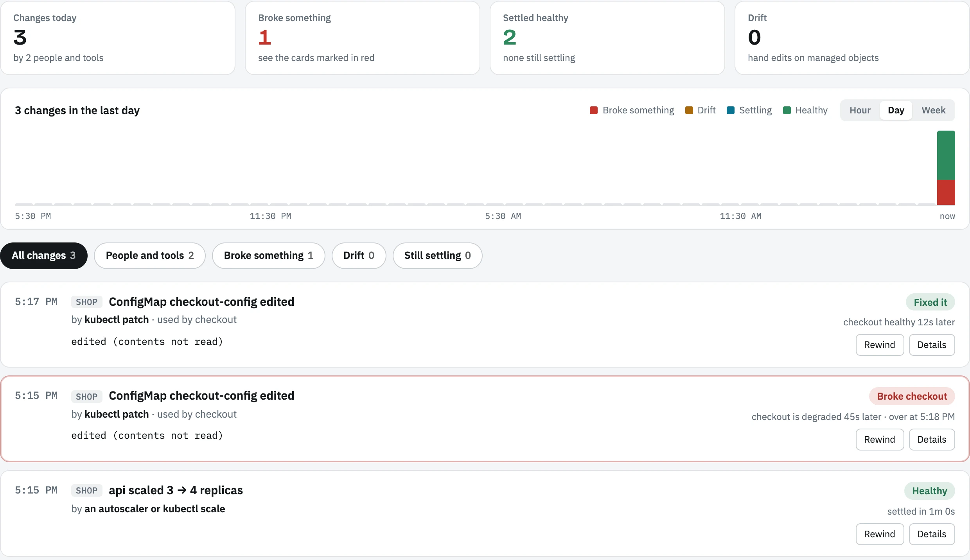Screen dimensions: 970x560
Task: Click the SHOP tag on api scaled row
Action: [x=86, y=490]
